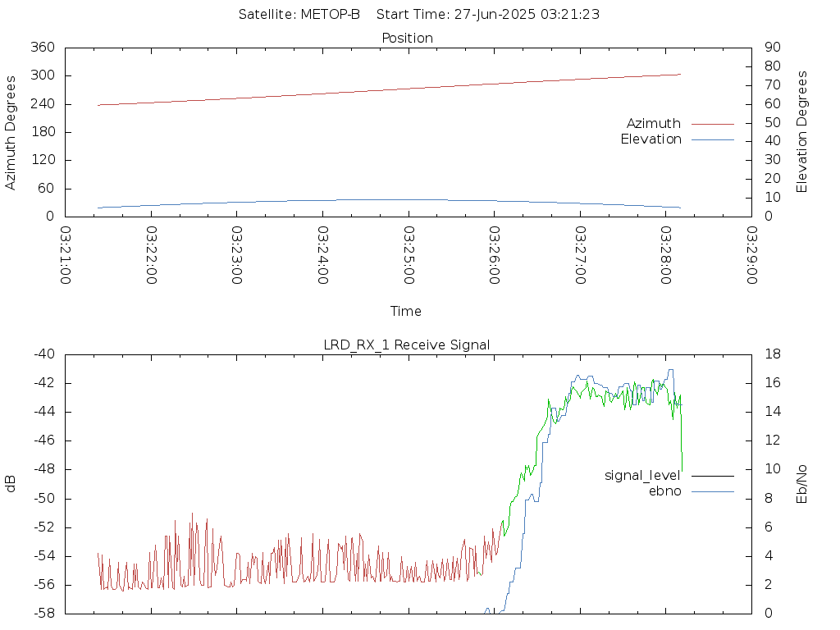The height and width of the screenshot is (630, 840).
Task: Click the "90" elevation tick label
Action: (773, 48)
